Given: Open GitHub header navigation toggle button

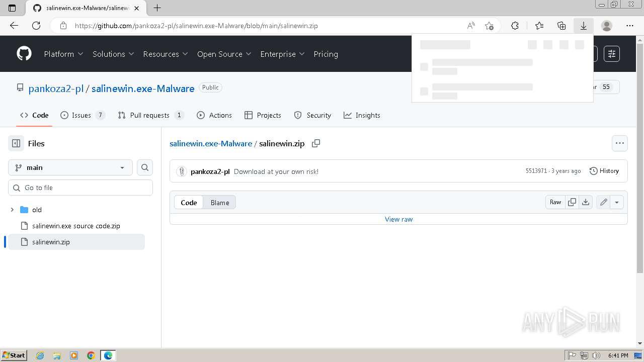Looking at the screenshot, I should (x=612, y=54).
